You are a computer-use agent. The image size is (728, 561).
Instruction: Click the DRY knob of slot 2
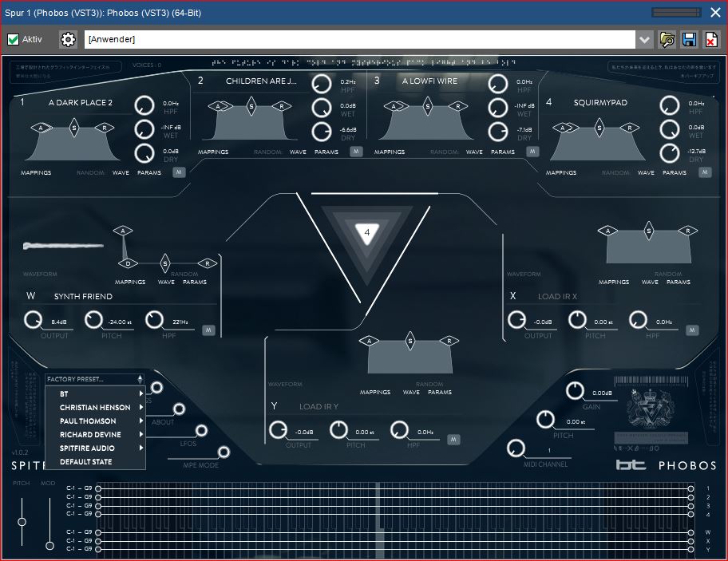(321, 132)
